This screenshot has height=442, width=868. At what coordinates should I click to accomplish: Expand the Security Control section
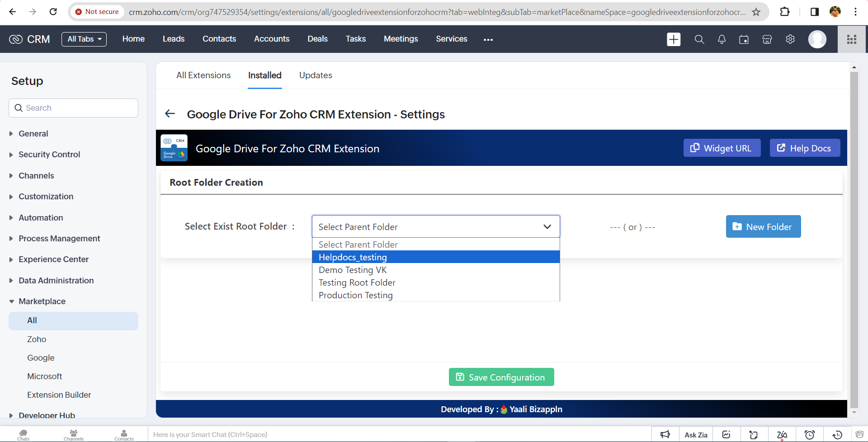click(x=49, y=155)
